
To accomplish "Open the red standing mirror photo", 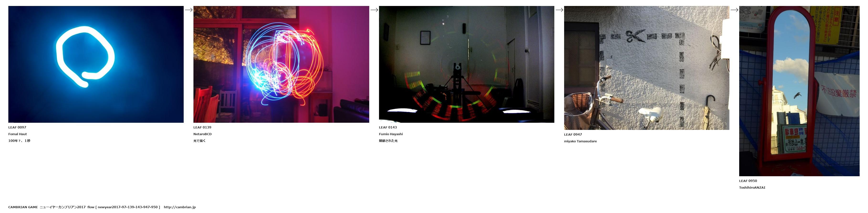I will coord(799,91).
